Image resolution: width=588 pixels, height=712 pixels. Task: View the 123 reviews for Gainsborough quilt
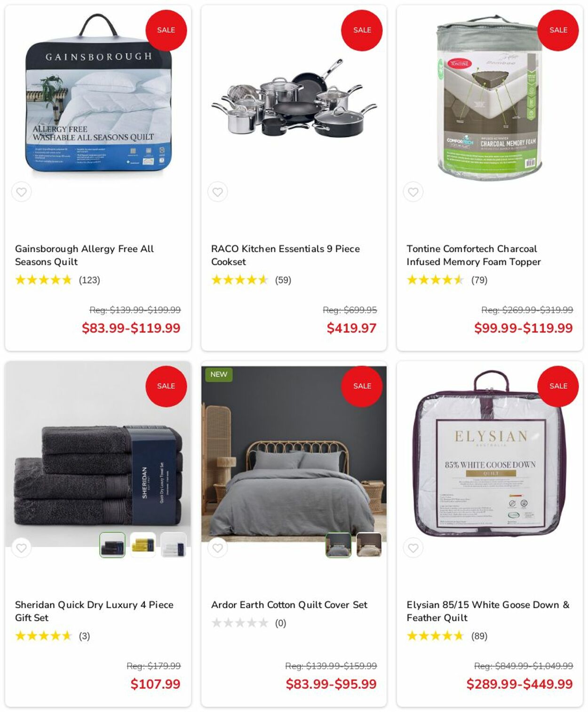[x=89, y=280]
